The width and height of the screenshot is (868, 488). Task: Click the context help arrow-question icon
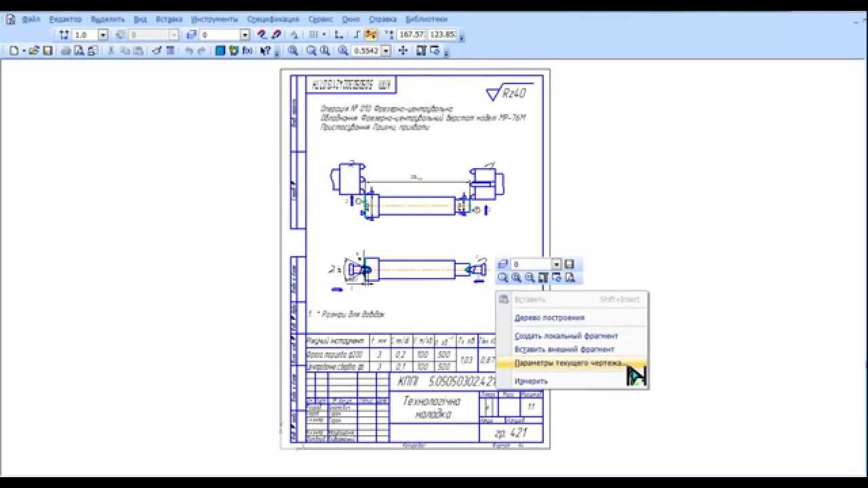tap(265, 50)
